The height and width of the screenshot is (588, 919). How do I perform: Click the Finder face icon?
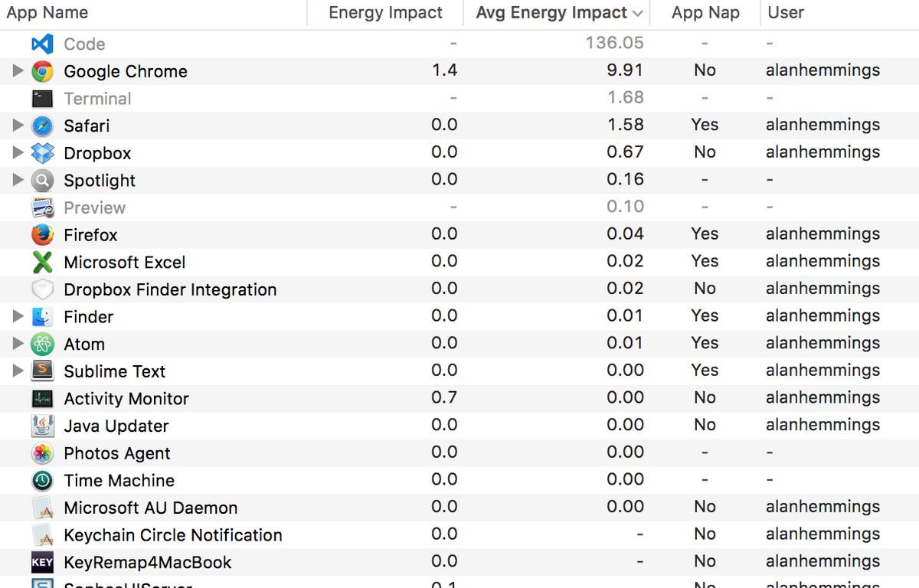coord(42,317)
